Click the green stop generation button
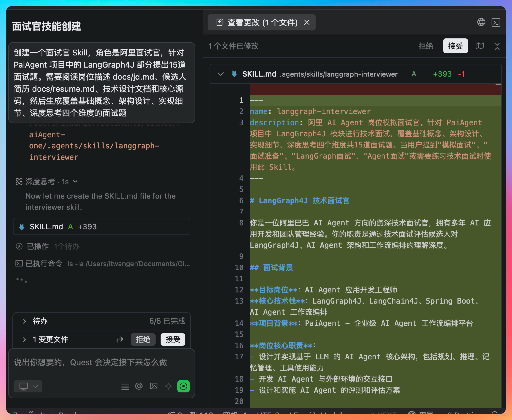The image size is (512, 420). coord(183,386)
